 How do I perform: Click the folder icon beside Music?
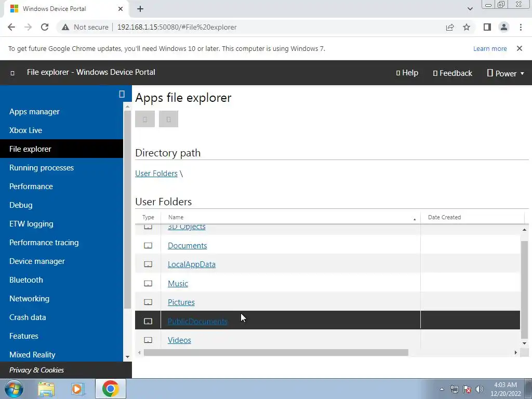(x=148, y=283)
